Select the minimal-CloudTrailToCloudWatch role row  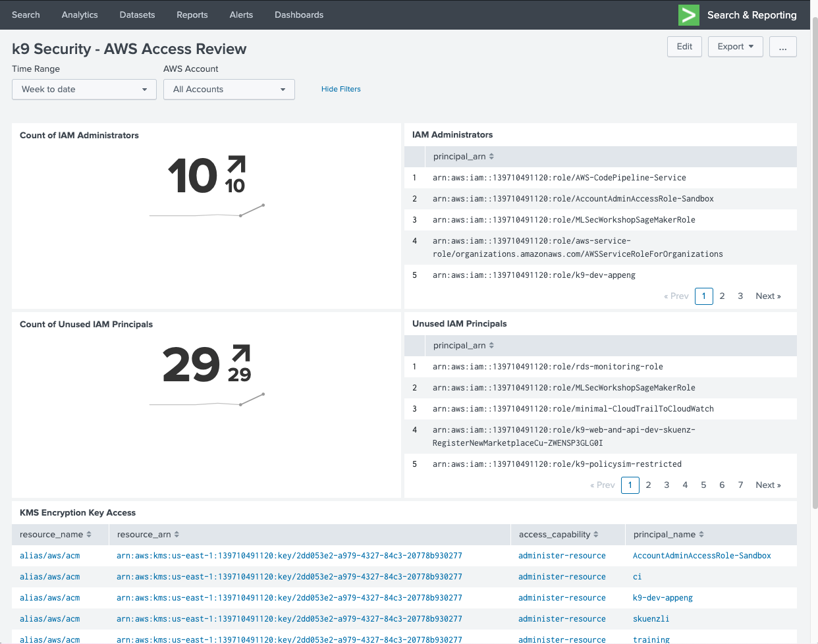click(x=601, y=409)
